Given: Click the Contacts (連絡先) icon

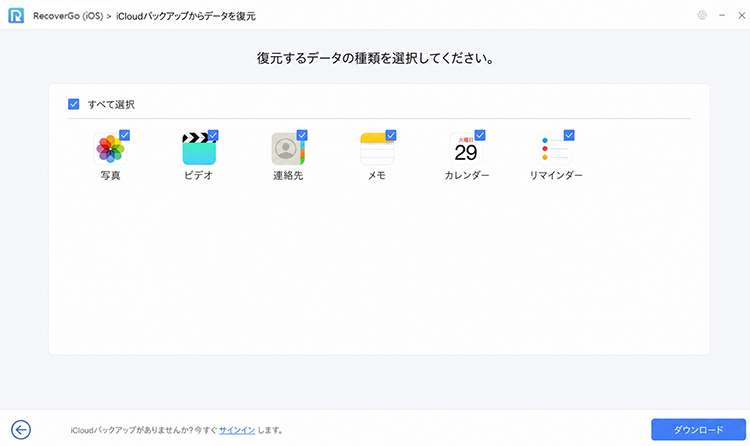Looking at the screenshot, I should (x=288, y=149).
